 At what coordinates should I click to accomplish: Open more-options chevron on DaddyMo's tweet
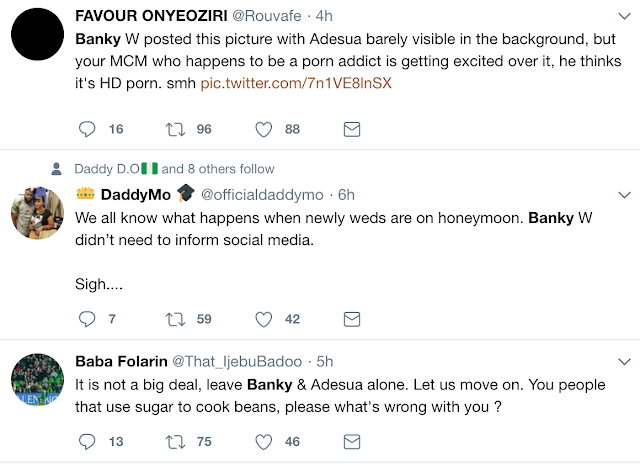tap(623, 194)
